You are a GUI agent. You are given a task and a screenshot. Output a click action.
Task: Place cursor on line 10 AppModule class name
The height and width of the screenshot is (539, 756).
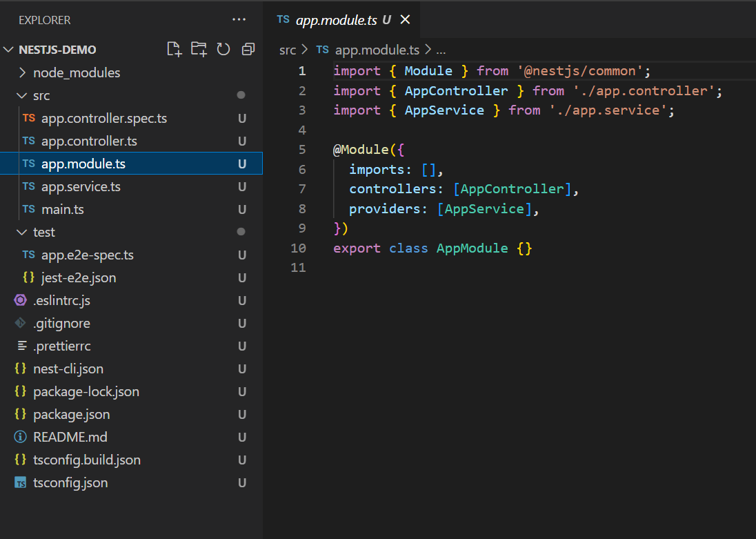pos(472,248)
